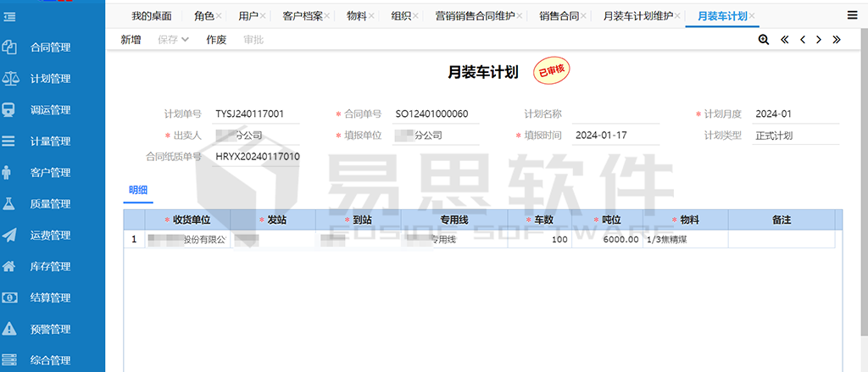The image size is (868, 372).
Task: Go to next record arrow
Action: [x=819, y=40]
